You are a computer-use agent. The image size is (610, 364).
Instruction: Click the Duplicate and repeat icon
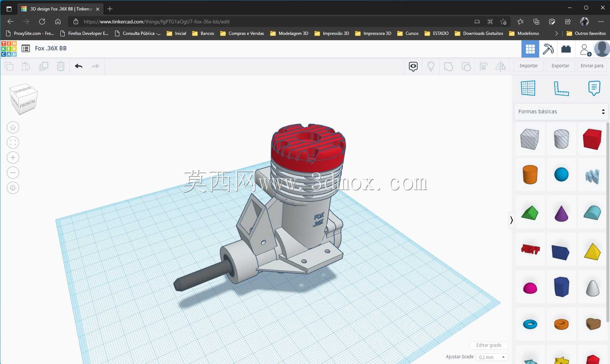[44, 66]
